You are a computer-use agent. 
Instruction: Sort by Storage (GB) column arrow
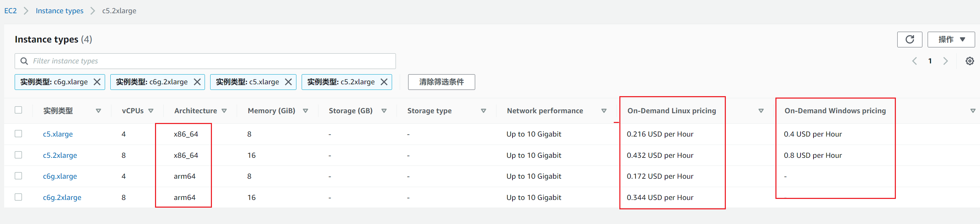pos(384,111)
